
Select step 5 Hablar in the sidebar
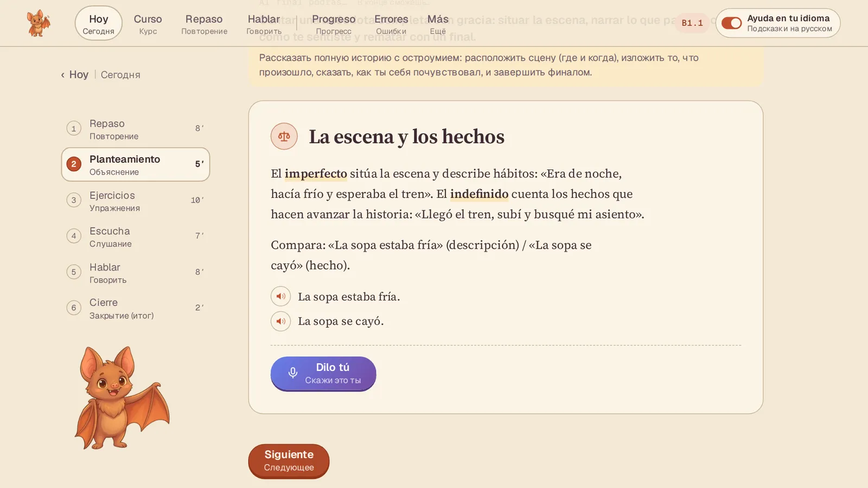(x=136, y=272)
